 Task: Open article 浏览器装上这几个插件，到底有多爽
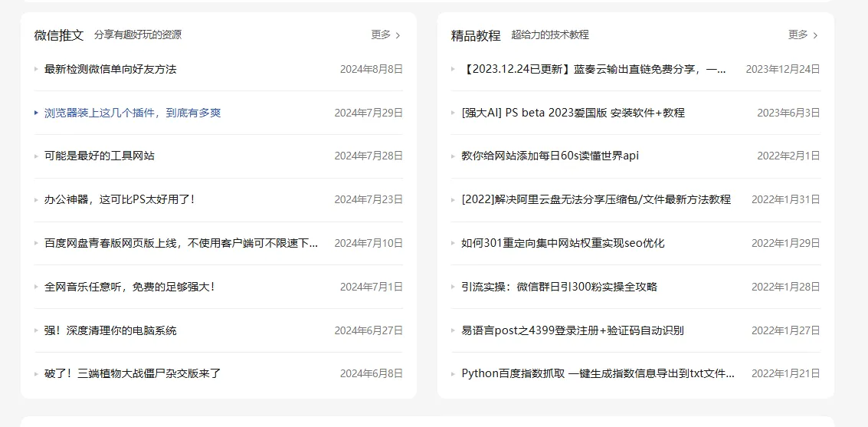pyautogui.click(x=133, y=113)
